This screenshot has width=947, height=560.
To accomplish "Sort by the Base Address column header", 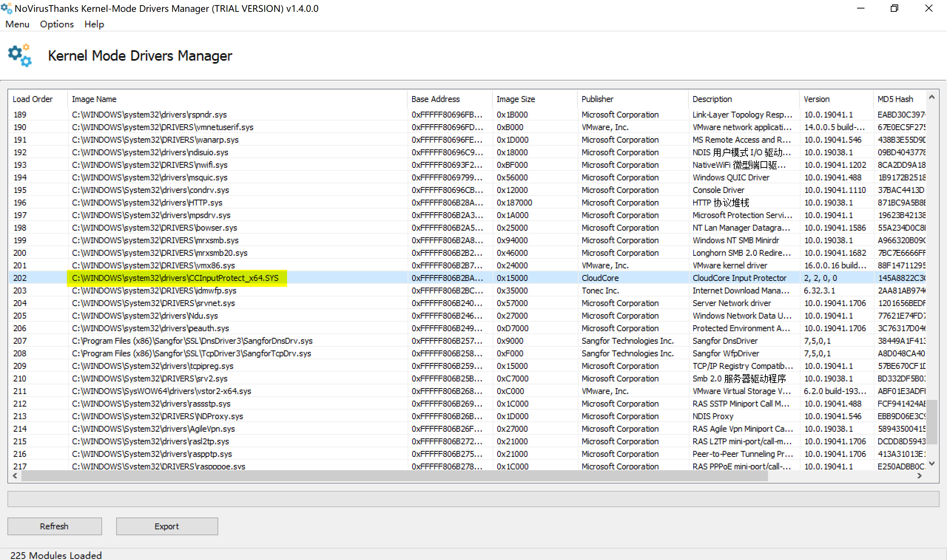I will [x=450, y=99].
